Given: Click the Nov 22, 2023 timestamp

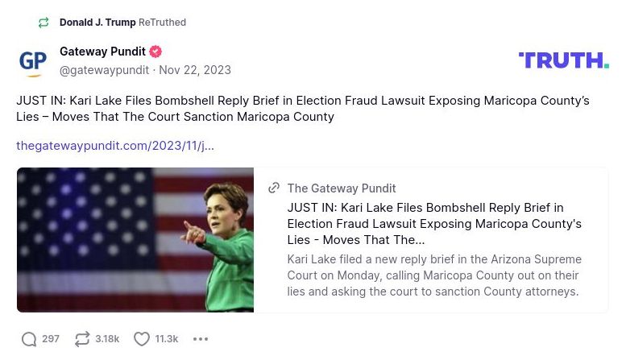Looking at the screenshot, I should [195, 70].
